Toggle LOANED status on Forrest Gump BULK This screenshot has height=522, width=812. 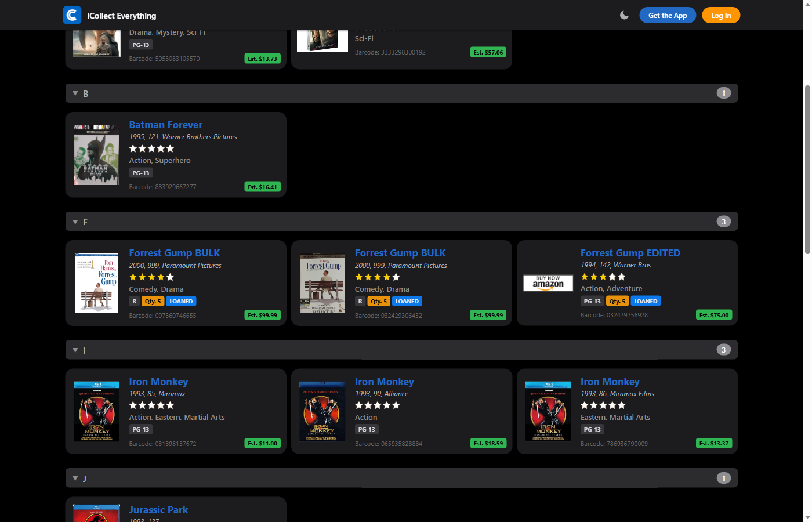(x=181, y=301)
